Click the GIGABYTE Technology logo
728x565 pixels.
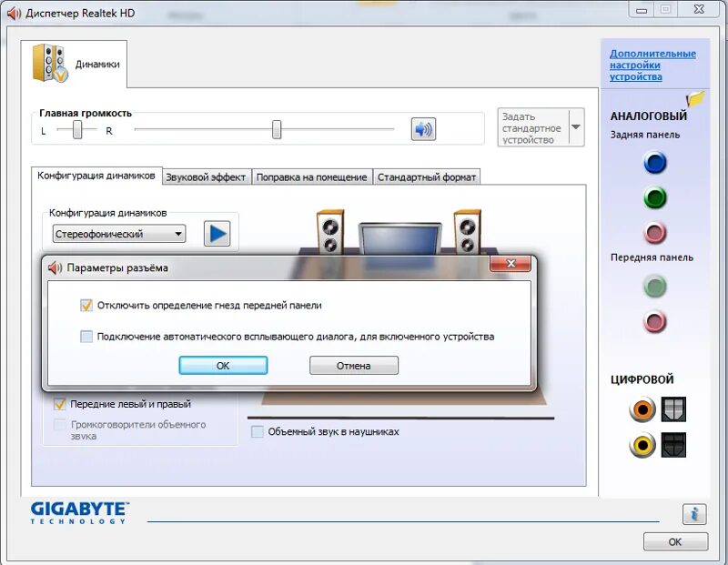pyautogui.click(x=80, y=512)
